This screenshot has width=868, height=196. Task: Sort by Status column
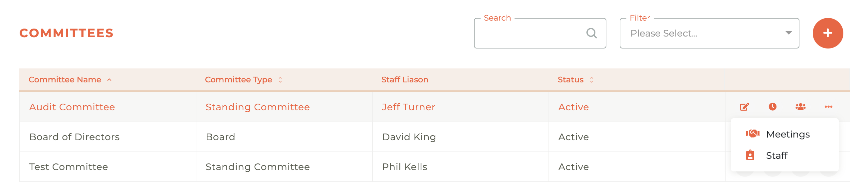coord(570,80)
